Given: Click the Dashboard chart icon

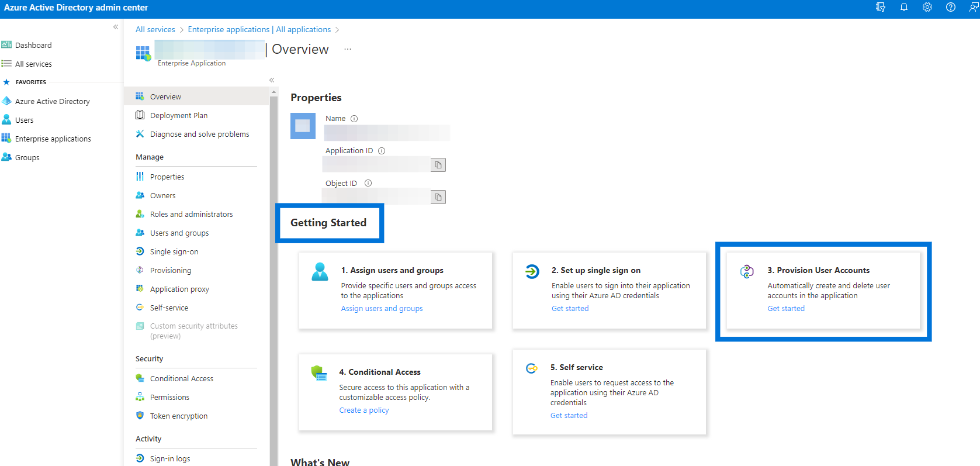Looking at the screenshot, I should pos(6,45).
